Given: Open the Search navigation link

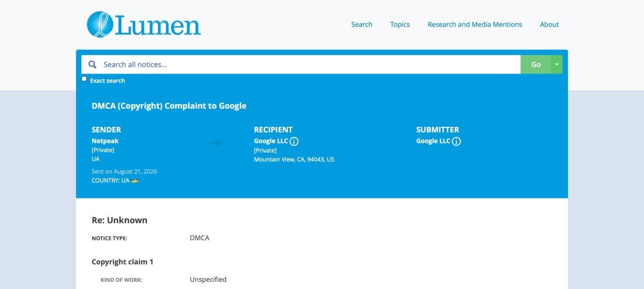Looking at the screenshot, I should [x=362, y=24].
